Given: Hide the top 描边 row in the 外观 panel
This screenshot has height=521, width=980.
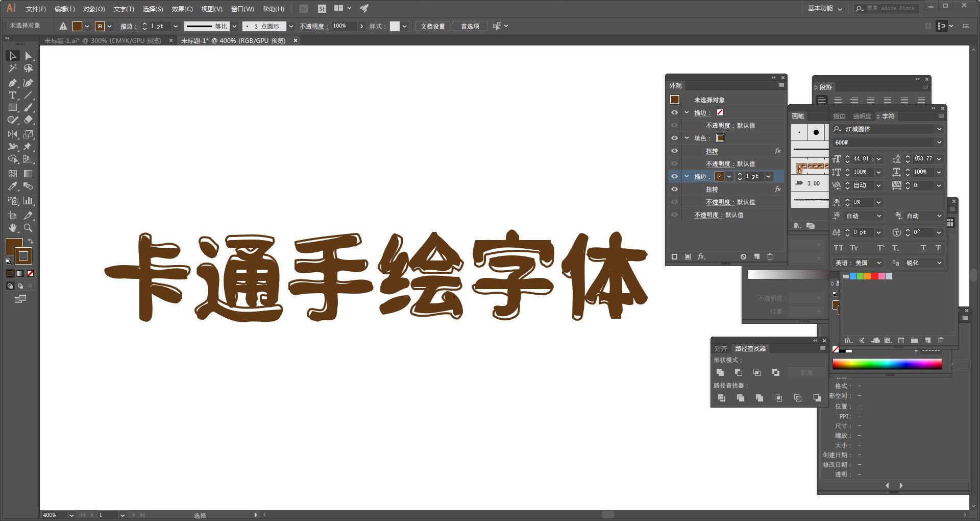Looking at the screenshot, I should [675, 112].
